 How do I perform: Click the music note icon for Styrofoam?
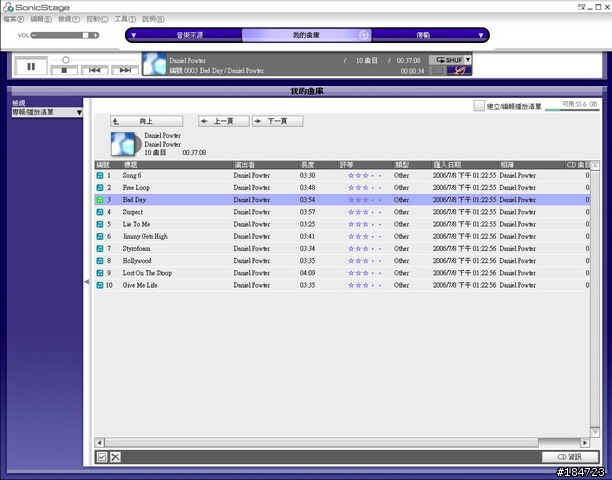coord(100,249)
